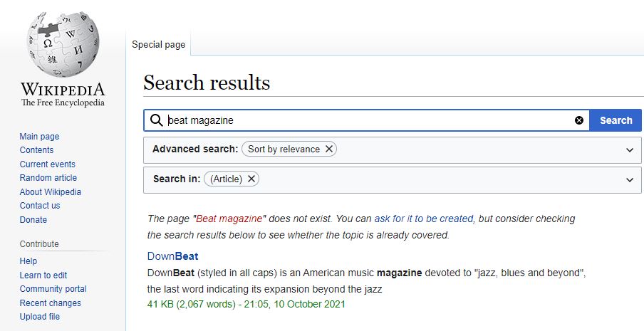The height and width of the screenshot is (331, 644).
Task: Open About Wikipedia link
Action: click(51, 192)
